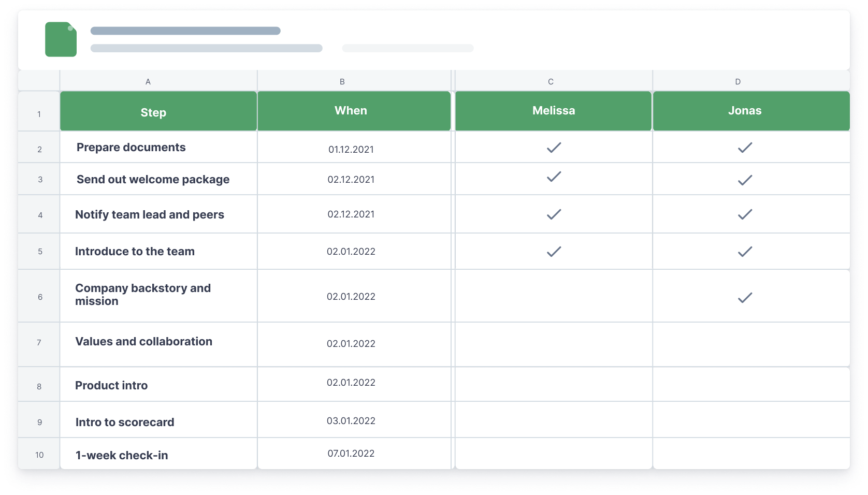Select the Melissa header cell
This screenshot has width=868, height=495.
(x=553, y=111)
